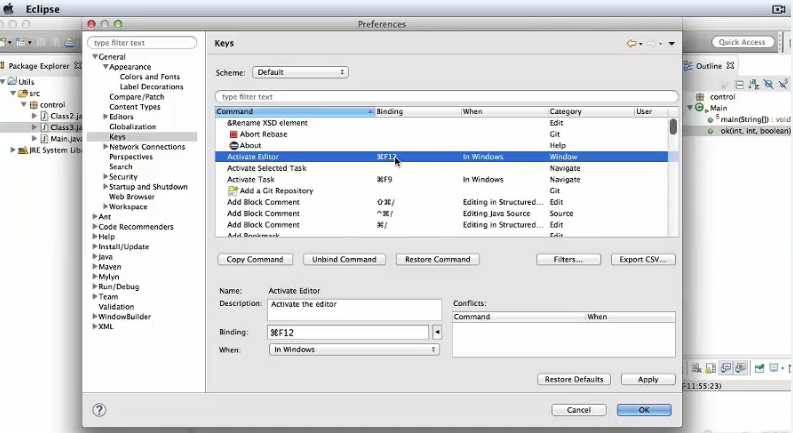Screen dimensions: 793x433
Task: Click the Add a Git Repository icon
Action: 233,191
